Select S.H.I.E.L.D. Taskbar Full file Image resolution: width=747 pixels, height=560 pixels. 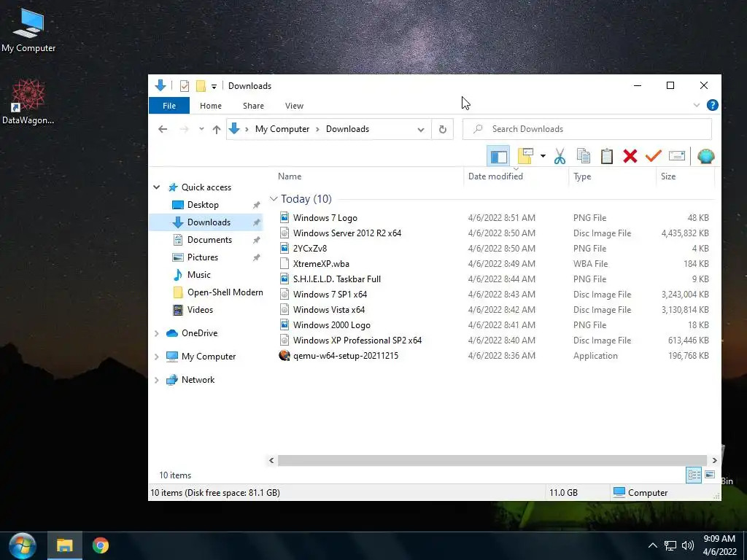tap(337, 279)
